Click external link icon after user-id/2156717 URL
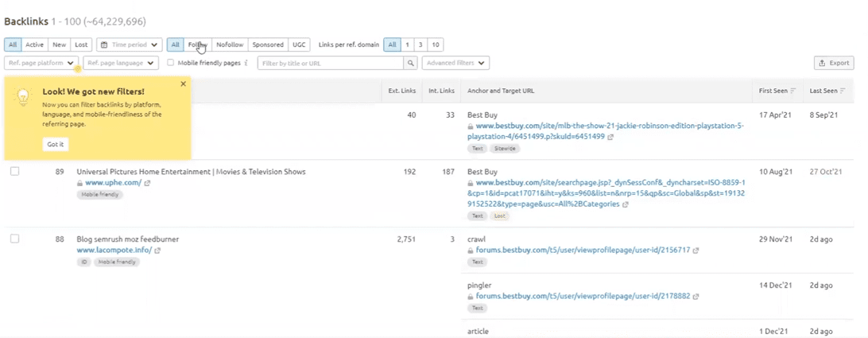This screenshot has height=338, width=868. tap(696, 251)
